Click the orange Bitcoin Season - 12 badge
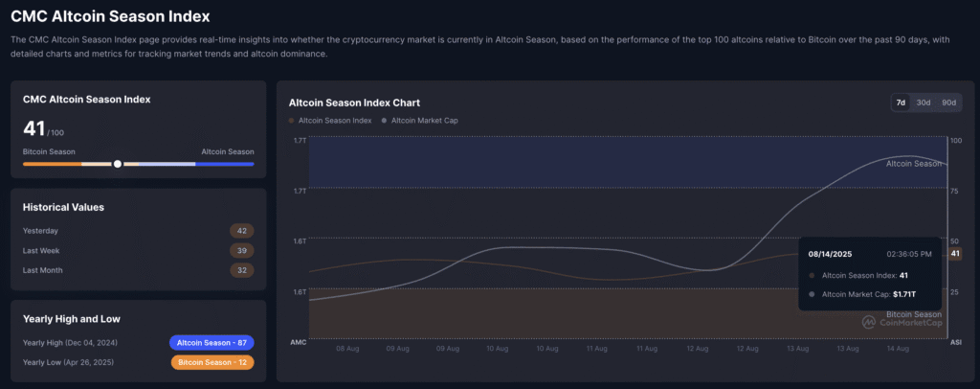This screenshot has height=389, width=980. click(212, 362)
